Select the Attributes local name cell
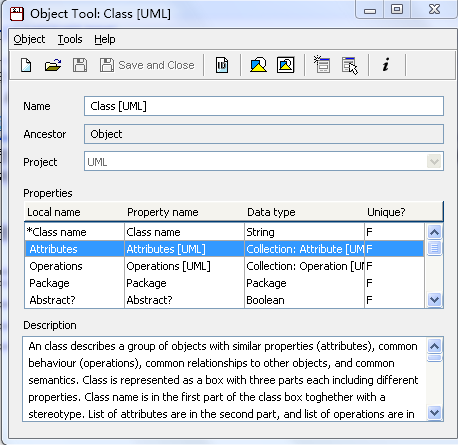 [75, 249]
